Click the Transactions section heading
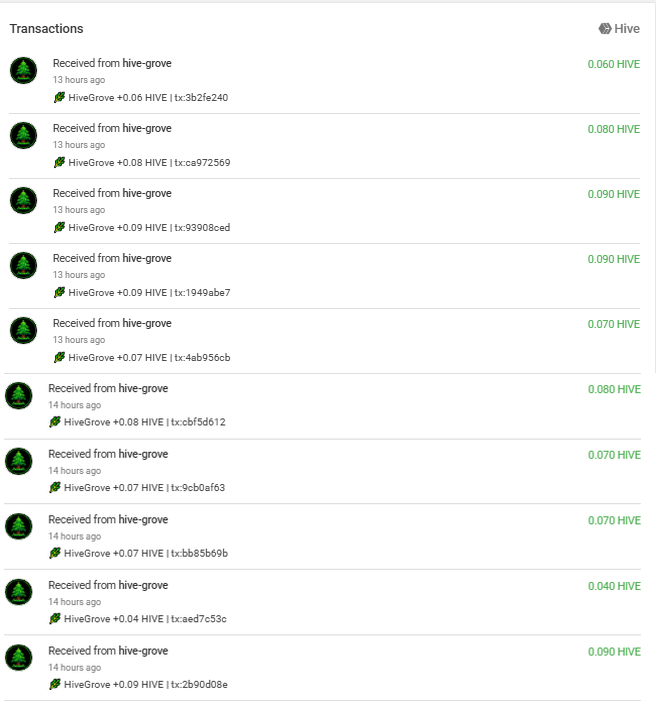656x701 pixels. [47, 29]
